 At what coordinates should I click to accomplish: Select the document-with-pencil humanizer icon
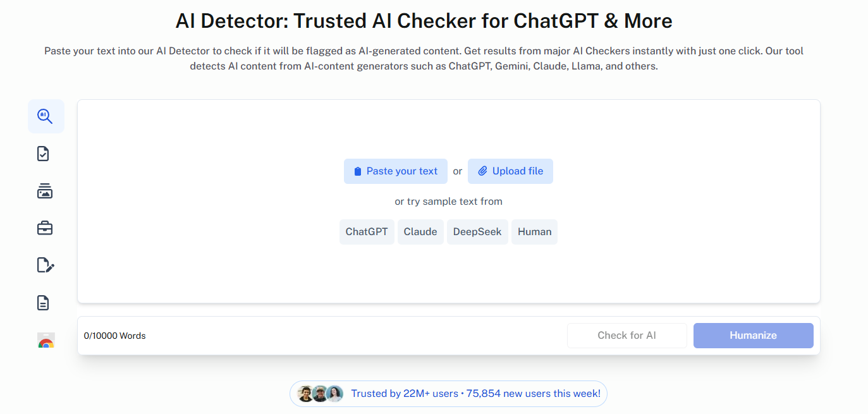click(x=44, y=265)
